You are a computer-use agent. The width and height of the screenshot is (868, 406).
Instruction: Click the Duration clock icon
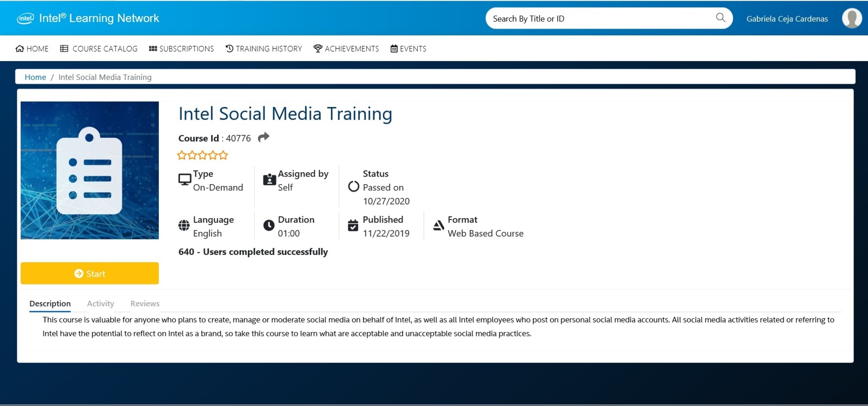269,225
